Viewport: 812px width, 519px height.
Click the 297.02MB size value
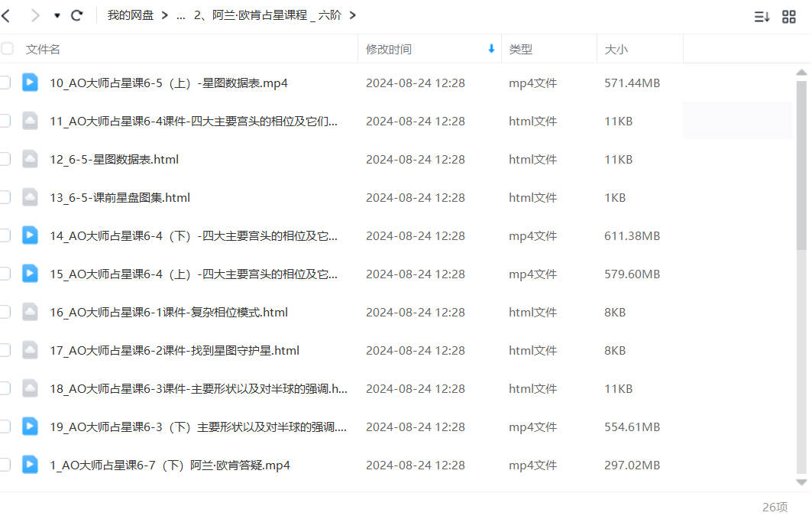[632, 465]
